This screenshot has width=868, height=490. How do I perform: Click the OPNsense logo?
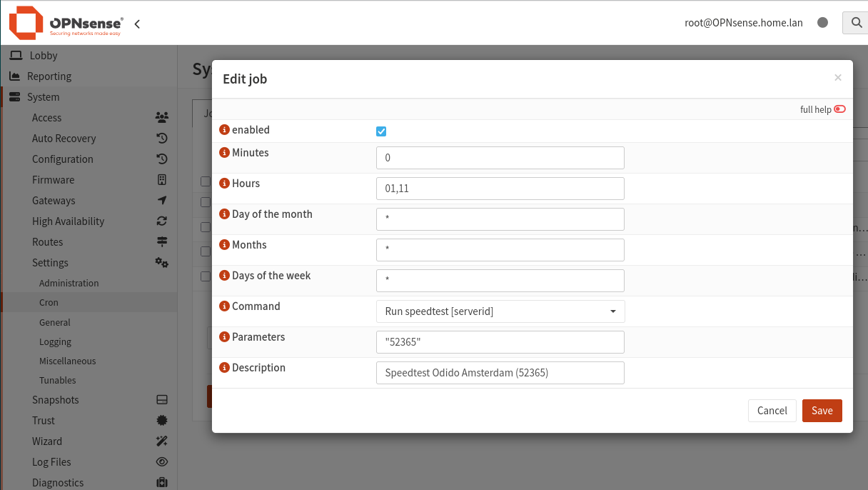click(66, 23)
